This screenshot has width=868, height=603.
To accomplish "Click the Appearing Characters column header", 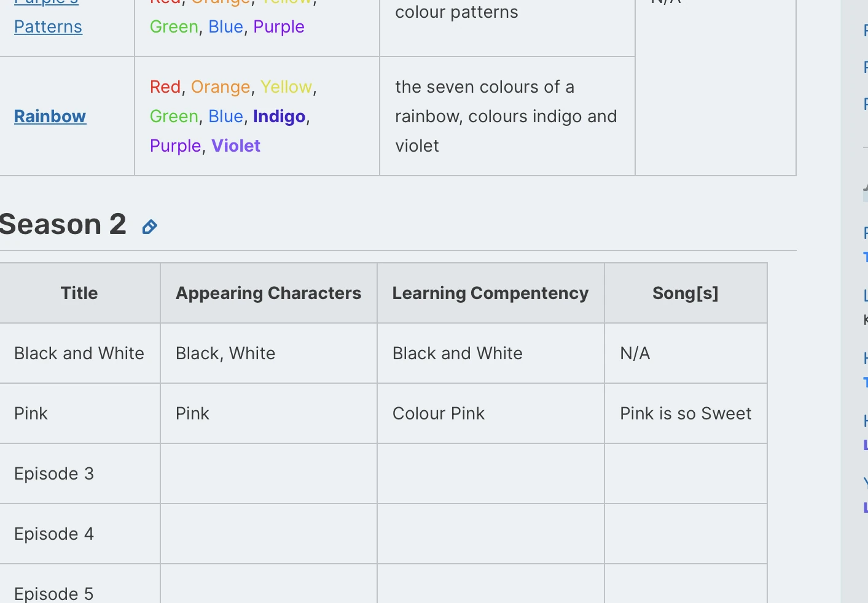I will pos(268,293).
